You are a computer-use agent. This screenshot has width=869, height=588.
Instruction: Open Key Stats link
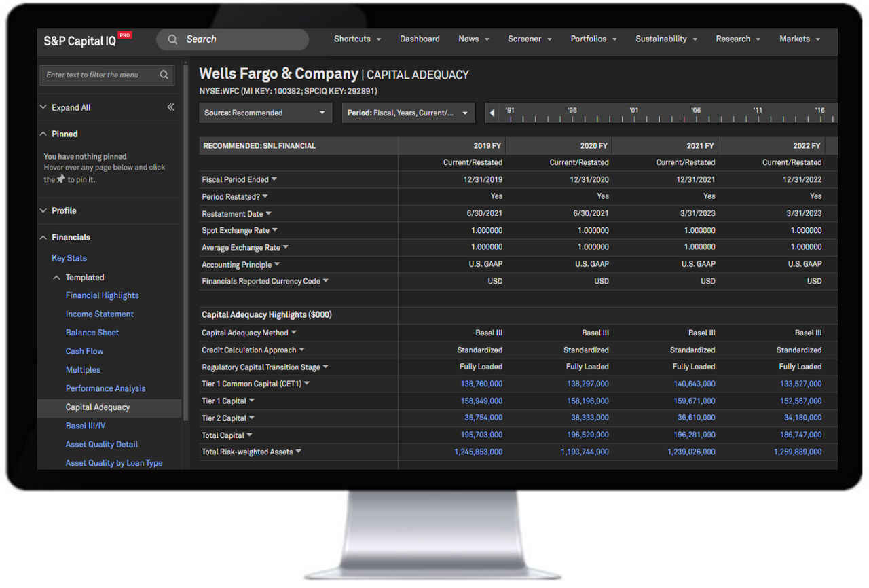pos(69,258)
